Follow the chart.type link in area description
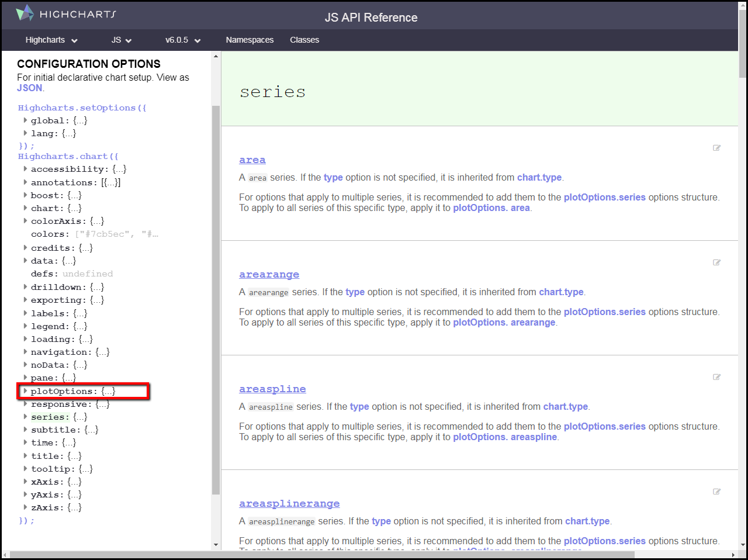748x560 pixels. 539,178
